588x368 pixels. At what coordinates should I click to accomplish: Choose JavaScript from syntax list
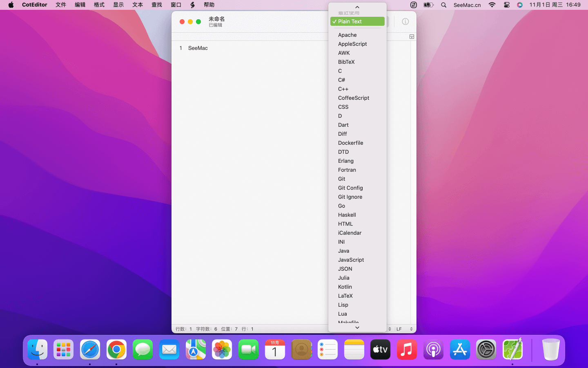[x=351, y=260]
